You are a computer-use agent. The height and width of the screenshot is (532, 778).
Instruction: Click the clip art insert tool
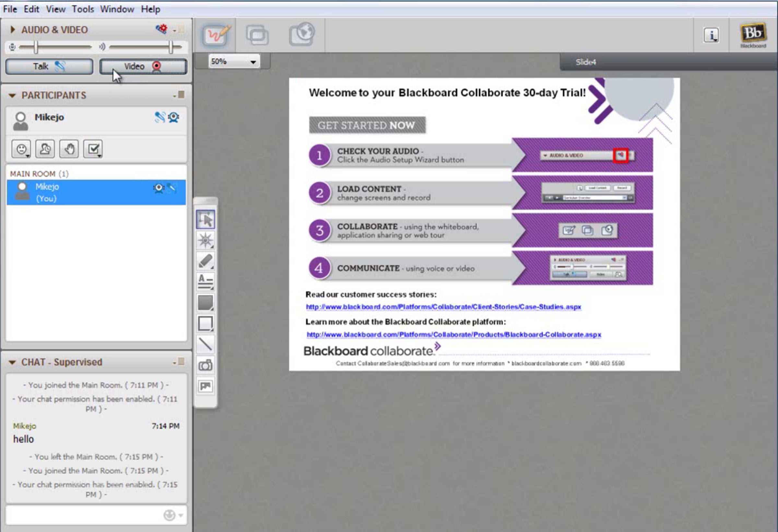coord(206,386)
